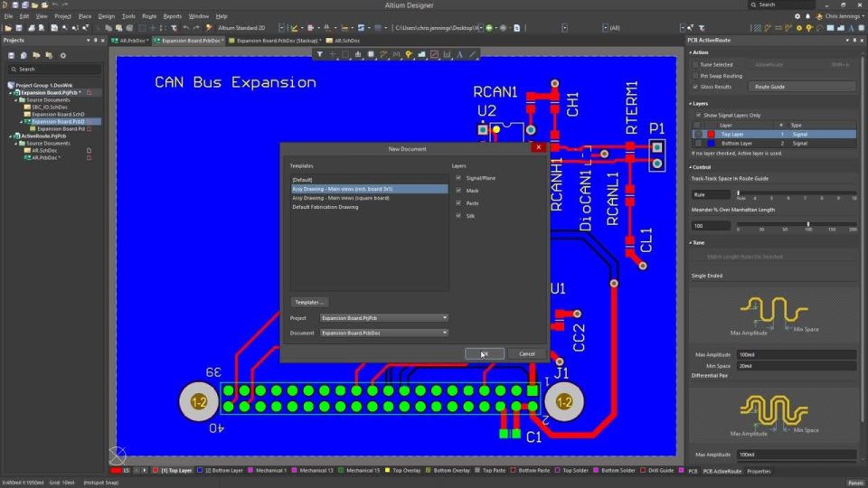868x488 pixels.
Task: Toggle Mask layer checkbox
Action: [x=458, y=191]
